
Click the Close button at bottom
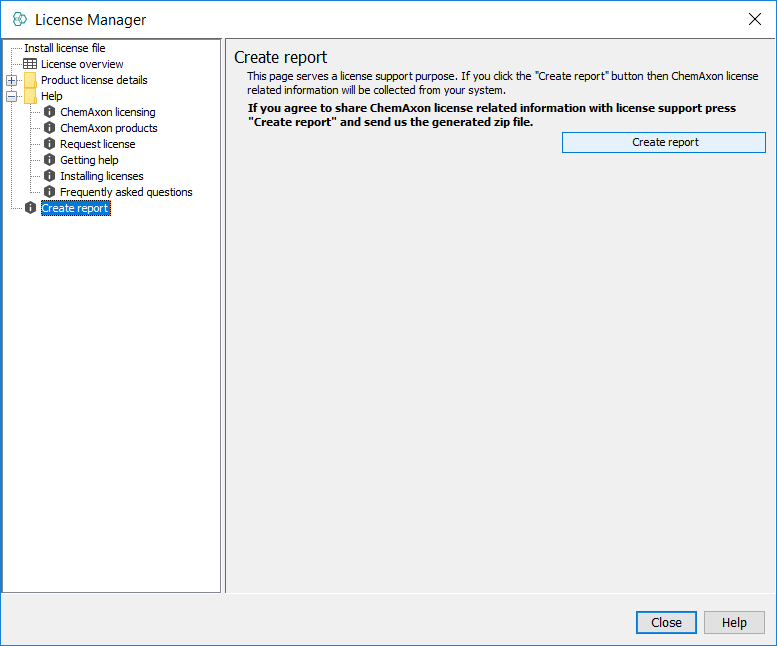pos(666,622)
